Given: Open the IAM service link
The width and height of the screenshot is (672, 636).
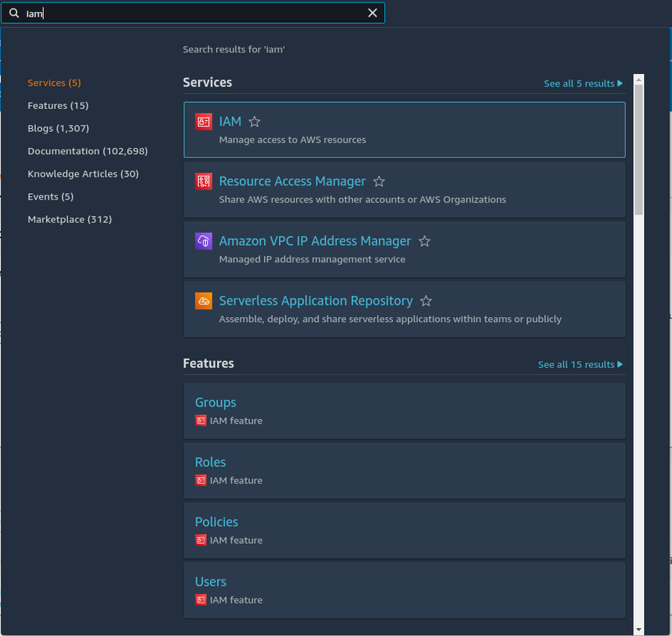Looking at the screenshot, I should coord(230,122).
